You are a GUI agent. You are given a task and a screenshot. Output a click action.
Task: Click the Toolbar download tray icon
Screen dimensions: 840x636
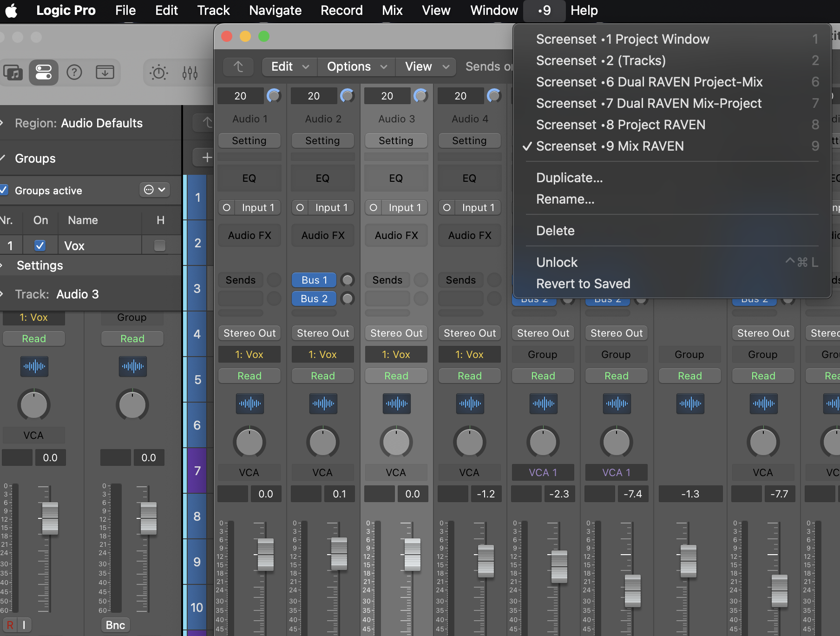point(105,72)
